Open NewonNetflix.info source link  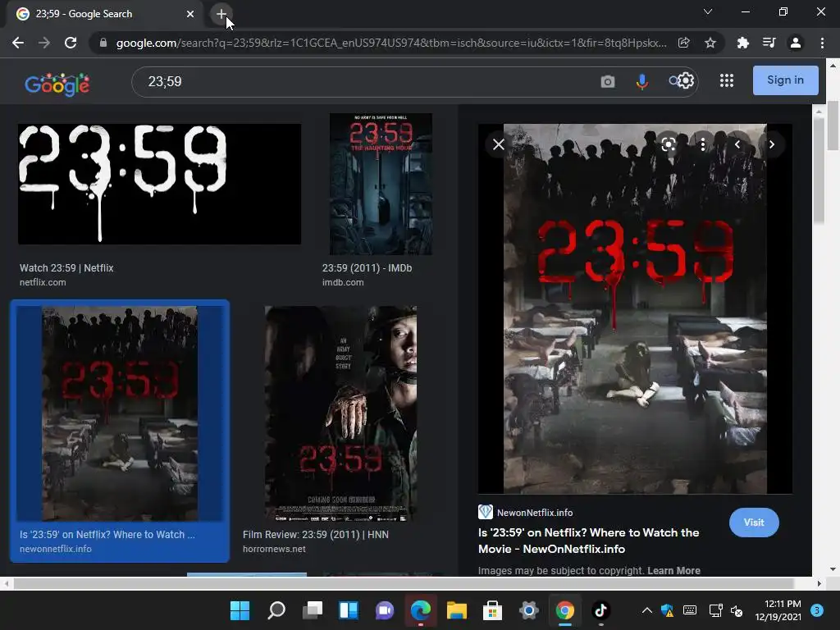pos(535,513)
